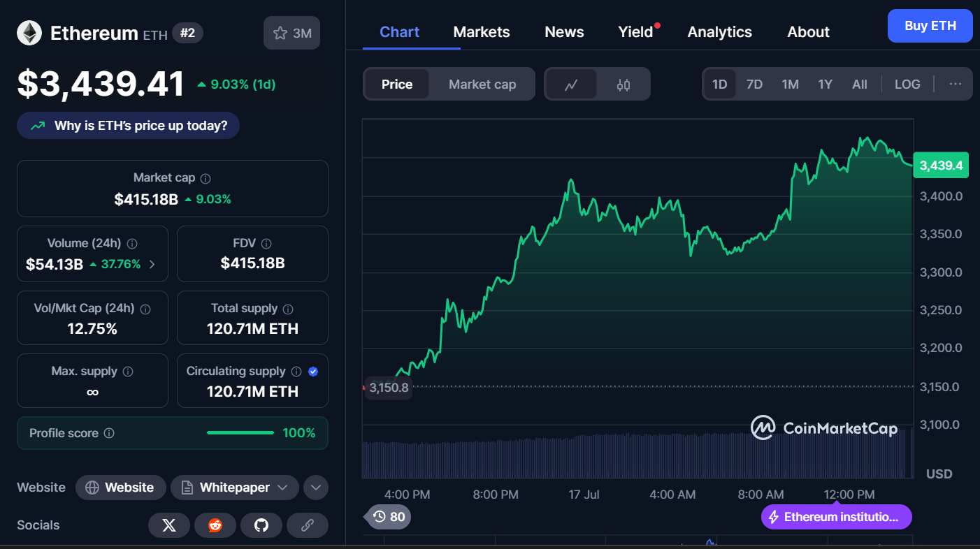Click the $3,439.41 price text
The width and height of the screenshot is (980, 549).
coord(101,84)
